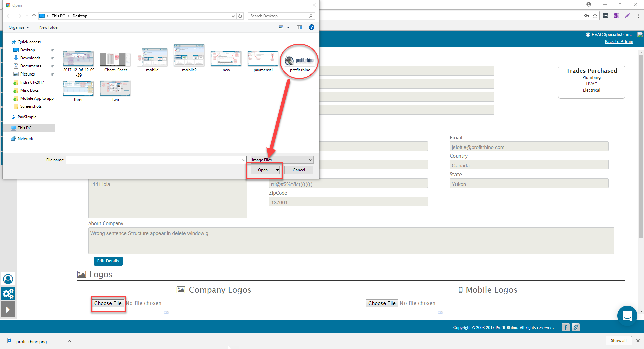644x349 pixels.
Task: Bookmark page with star icon
Action: (595, 16)
